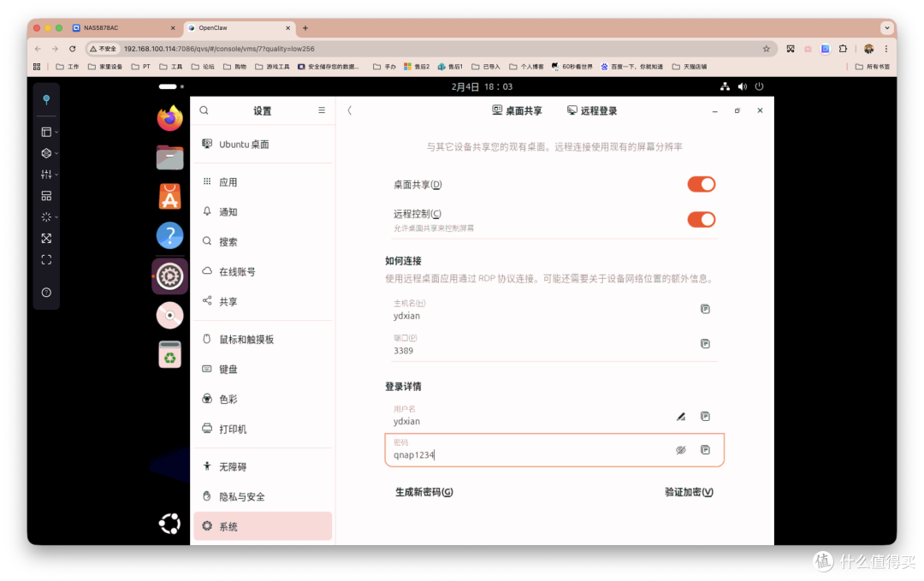Open the Ubuntu 桌面 settings category
This screenshot has height=581, width=924.
[x=263, y=145]
